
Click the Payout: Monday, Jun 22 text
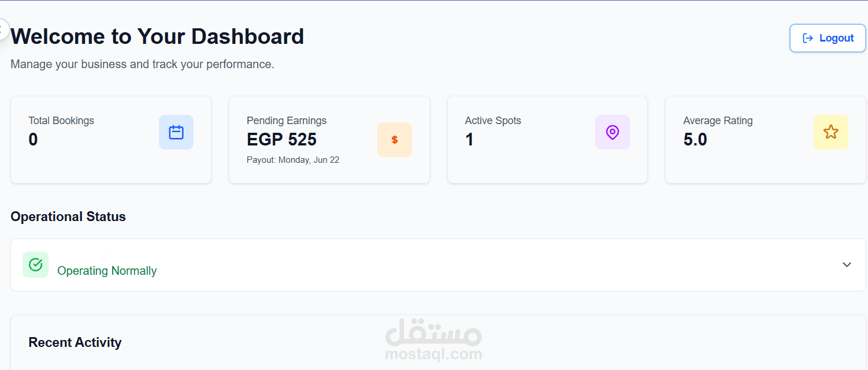click(x=293, y=160)
